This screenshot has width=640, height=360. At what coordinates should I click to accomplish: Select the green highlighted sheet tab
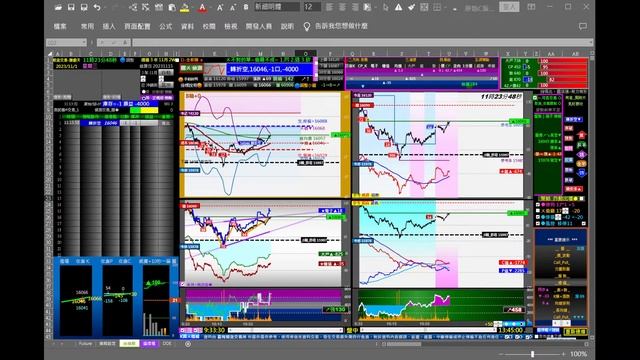(x=129, y=344)
